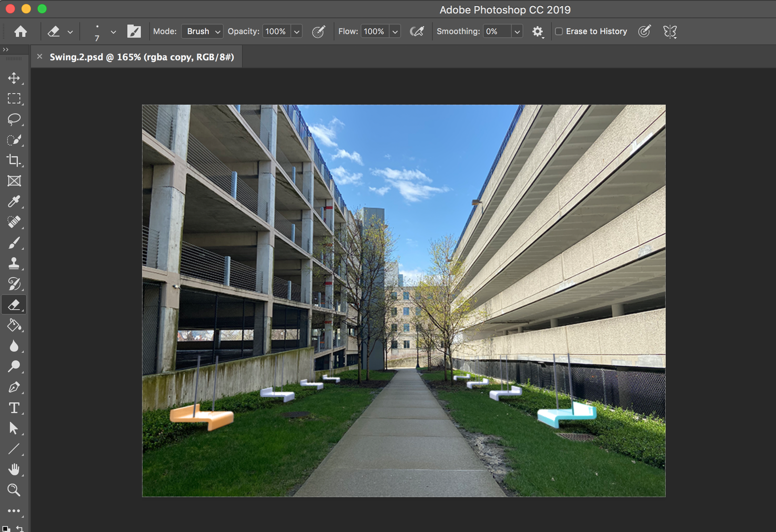The width and height of the screenshot is (776, 532).
Task: Select the Lasso tool
Action: point(14,119)
